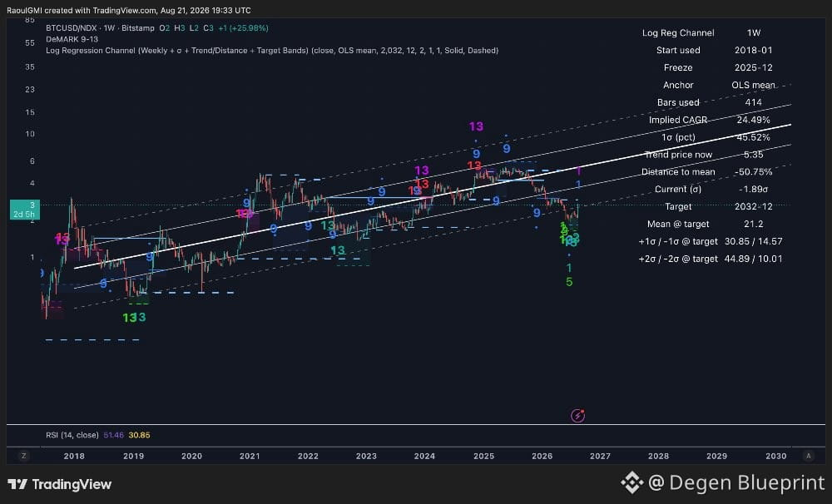The height and width of the screenshot is (504, 832).
Task: Click the yellow RSI value 30.85
Action: (139, 435)
